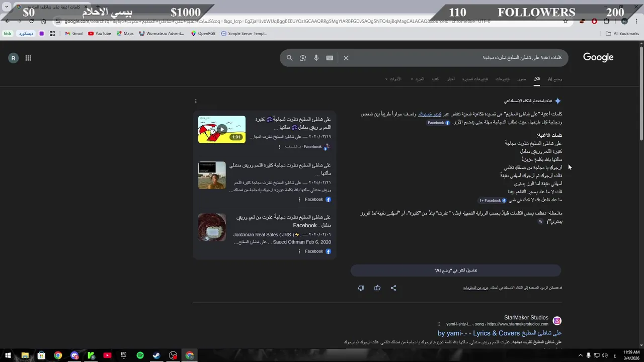Open the فيديو فيسبوك link in AI overview
This screenshot has height=362, width=644.
430,114
